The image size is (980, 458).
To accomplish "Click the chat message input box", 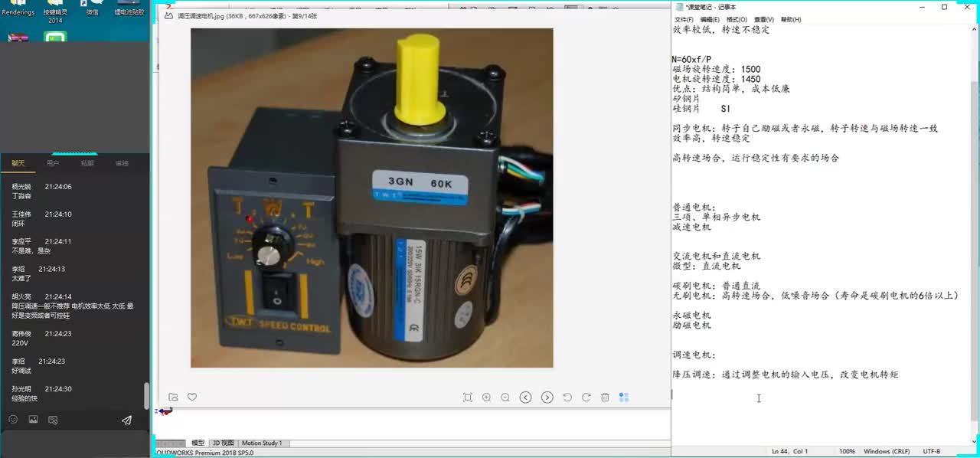I will pyautogui.click(x=74, y=443).
